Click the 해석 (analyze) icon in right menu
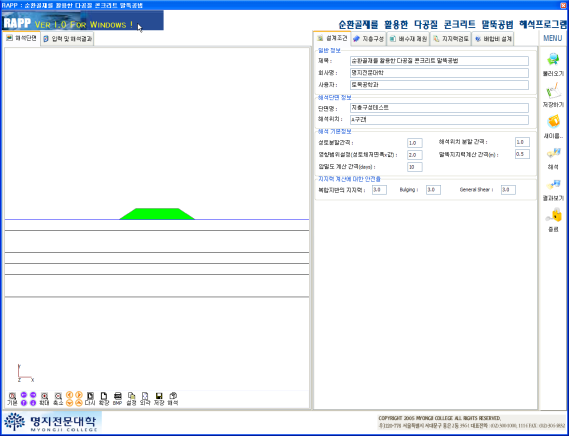This screenshot has height=436, width=569. [x=553, y=154]
